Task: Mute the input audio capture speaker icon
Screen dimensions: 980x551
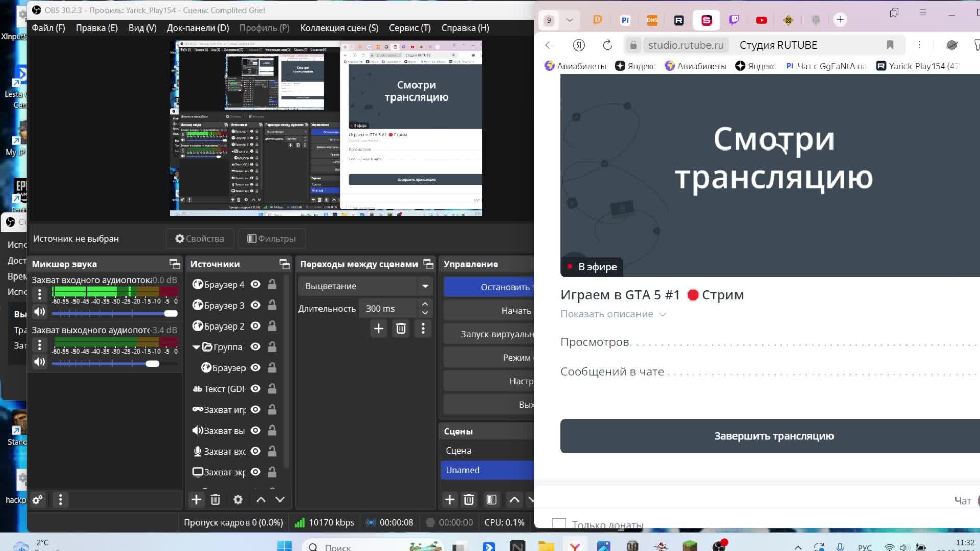Action: (40, 312)
